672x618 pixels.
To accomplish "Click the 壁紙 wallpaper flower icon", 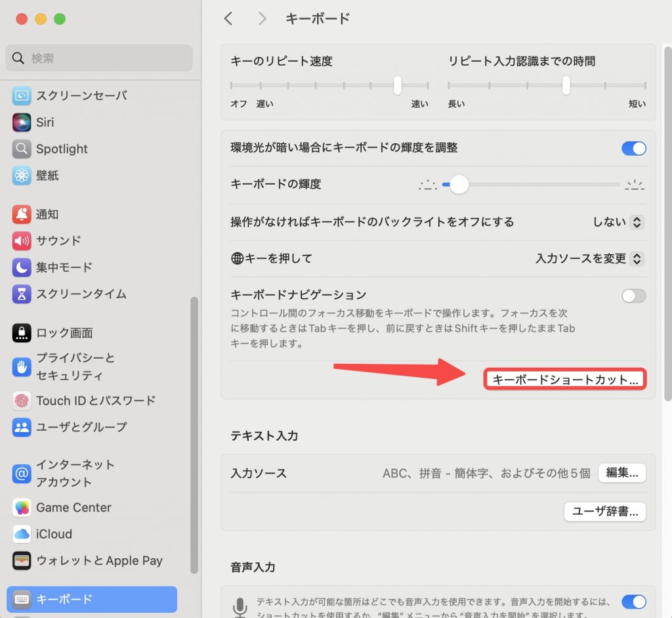I will 22,175.
